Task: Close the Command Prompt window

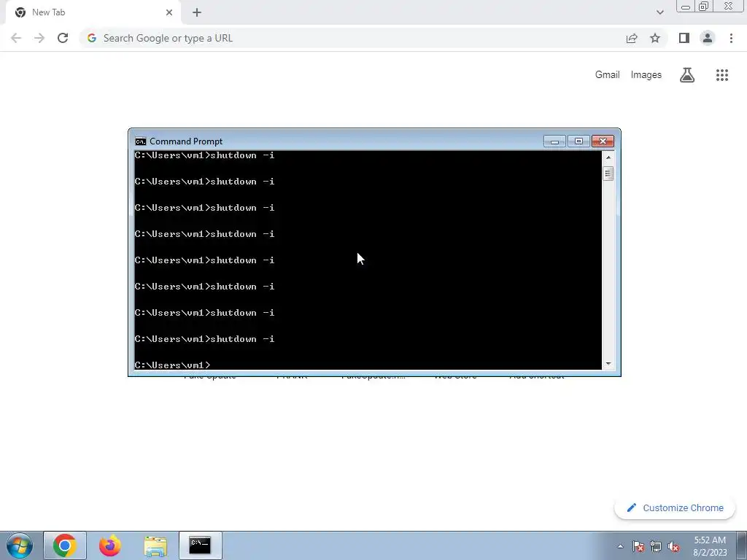Action: coord(603,141)
